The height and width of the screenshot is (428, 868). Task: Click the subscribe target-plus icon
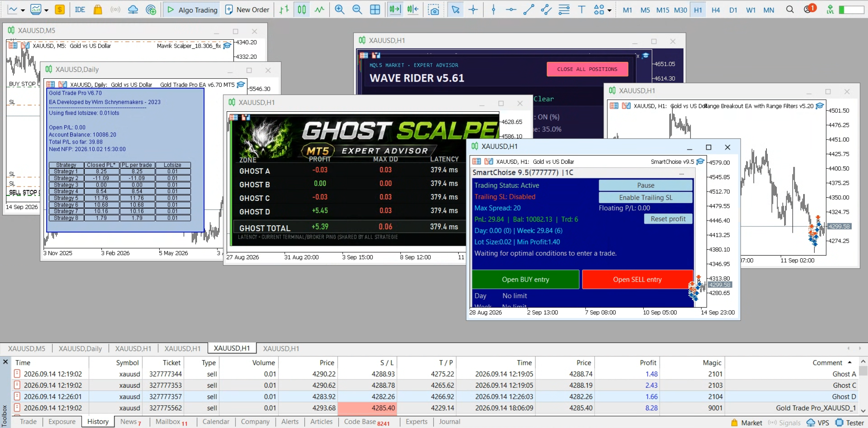point(151,9)
